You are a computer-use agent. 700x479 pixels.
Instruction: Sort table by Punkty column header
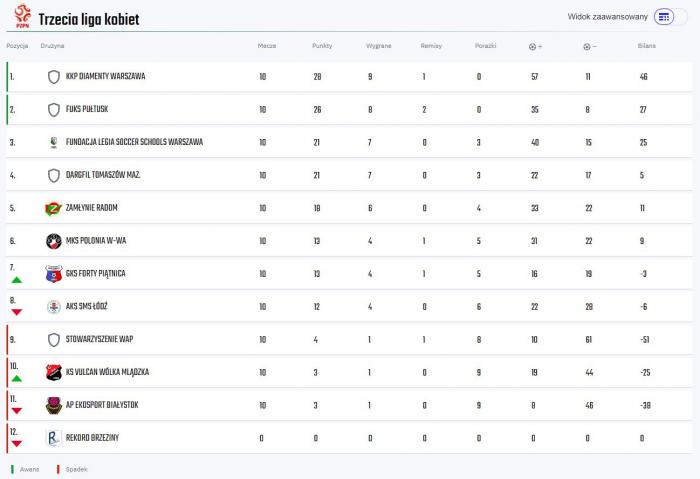point(322,46)
